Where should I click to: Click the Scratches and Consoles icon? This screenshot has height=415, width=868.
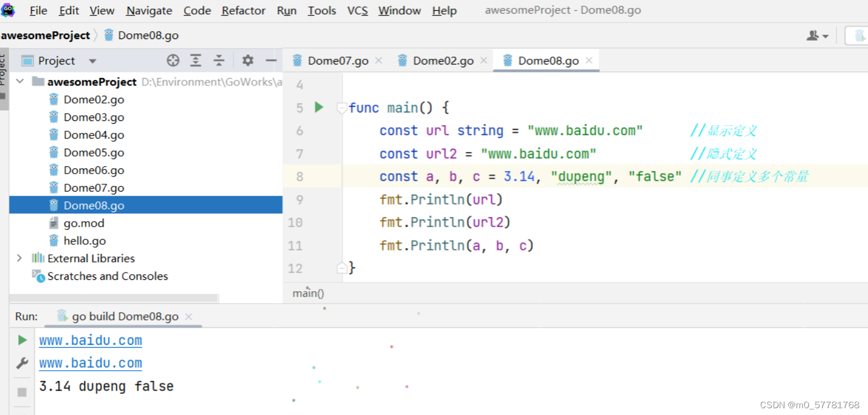click(38, 276)
